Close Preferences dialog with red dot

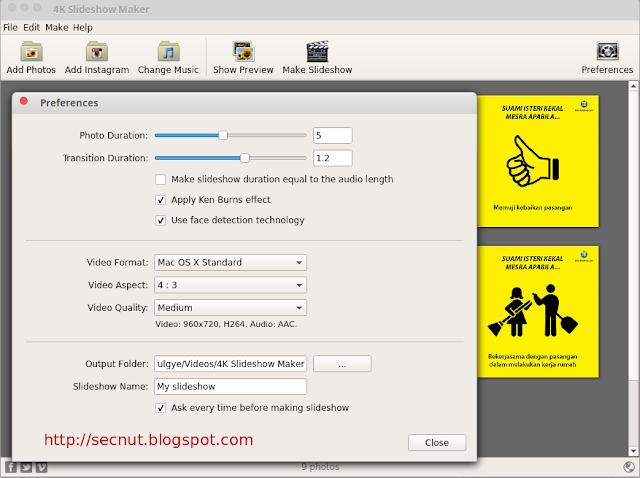coord(24,101)
